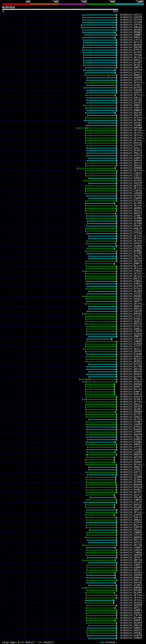
Task: Select the UniRef100_Q13TU0 label
Action: 131,419
